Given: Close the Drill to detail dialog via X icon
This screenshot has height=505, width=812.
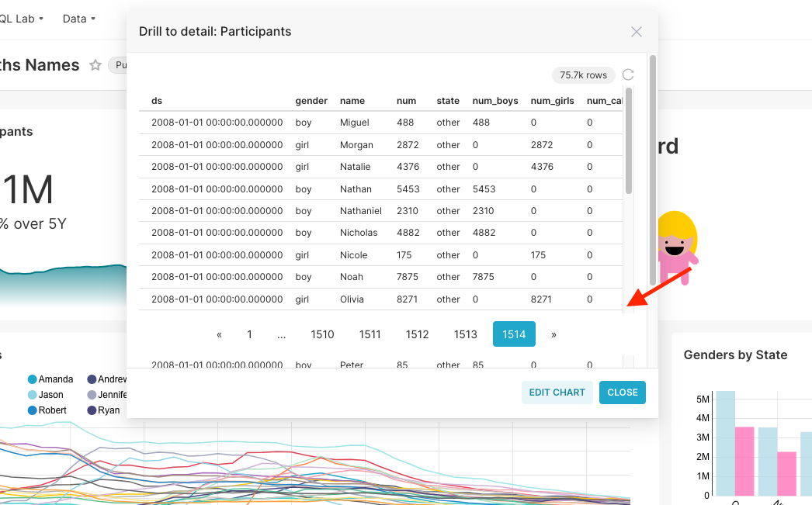Looking at the screenshot, I should click(x=637, y=32).
